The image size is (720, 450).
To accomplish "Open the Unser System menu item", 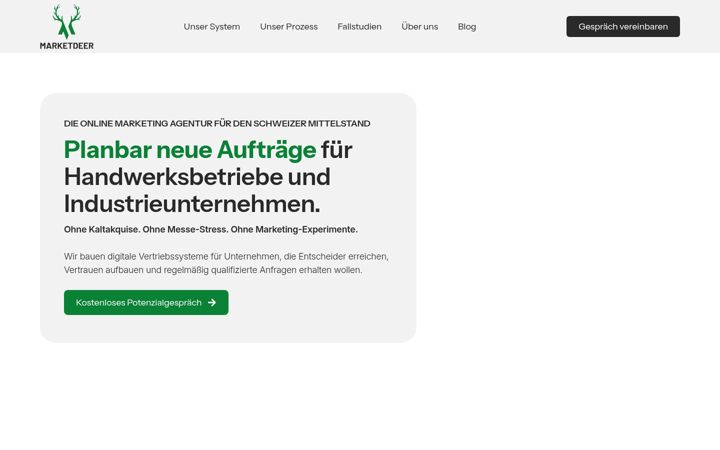I will [212, 27].
